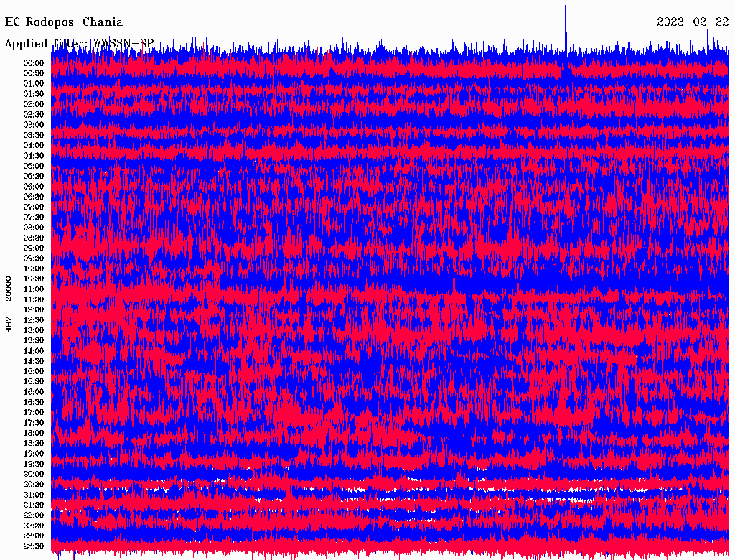Pick the 15:00 time row label
Viewport: 735px width, 560px height.
pyautogui.click(x=34, y=371)
